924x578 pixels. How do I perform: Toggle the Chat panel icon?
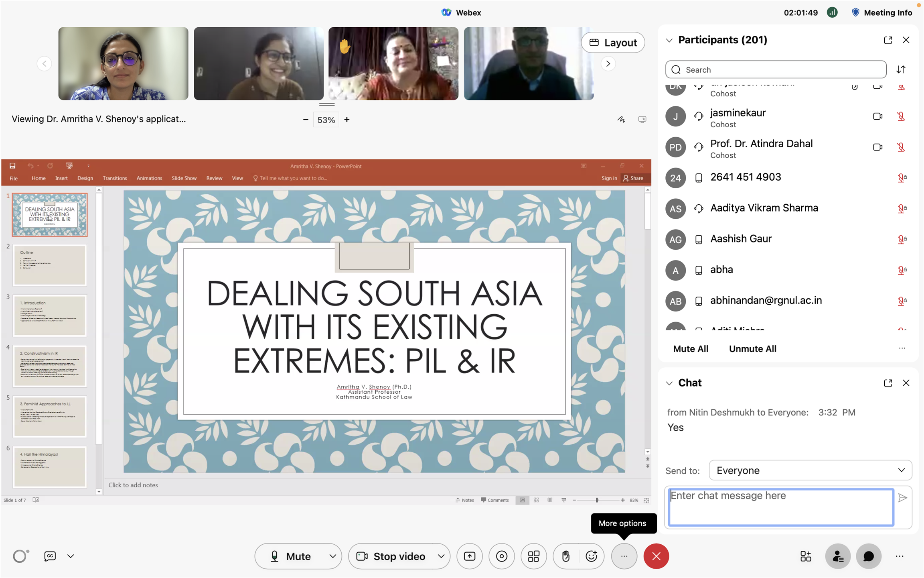coord(868,556)
